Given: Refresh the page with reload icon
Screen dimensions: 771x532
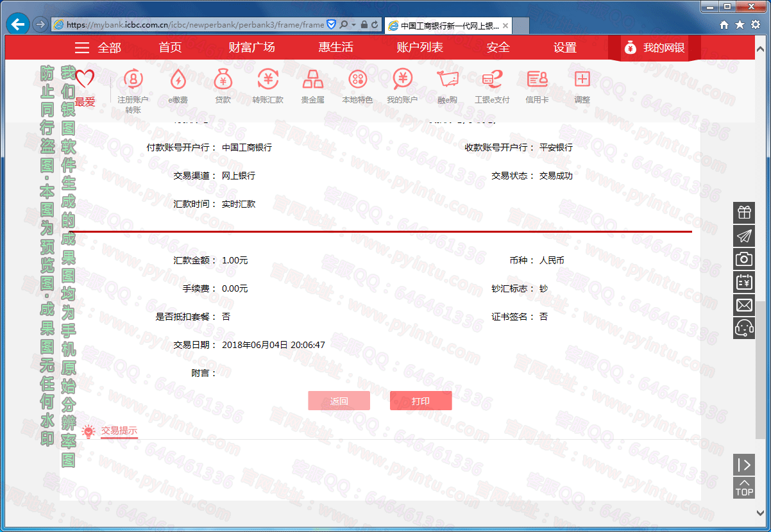Looking at the screenshot, I should click(x=375, y=24).
